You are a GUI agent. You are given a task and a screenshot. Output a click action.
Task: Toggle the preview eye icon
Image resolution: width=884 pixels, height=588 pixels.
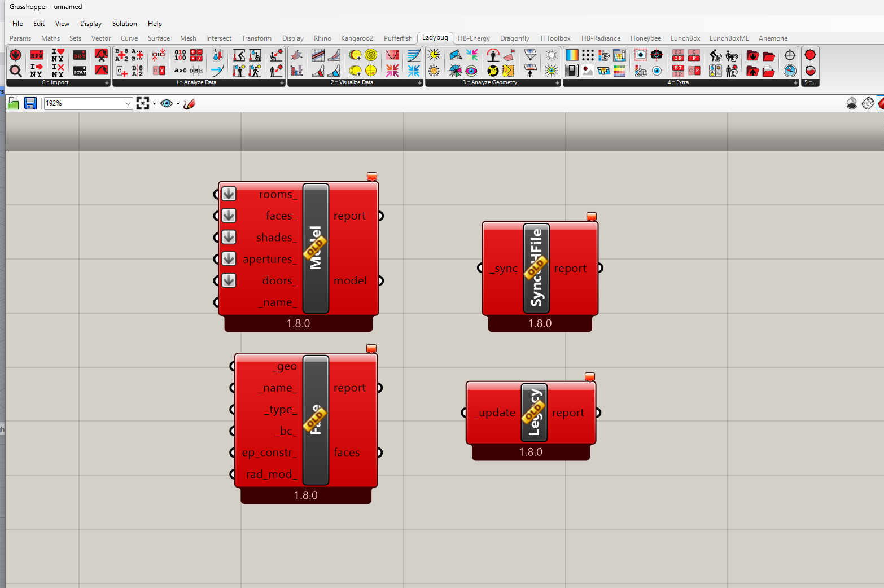166,103
